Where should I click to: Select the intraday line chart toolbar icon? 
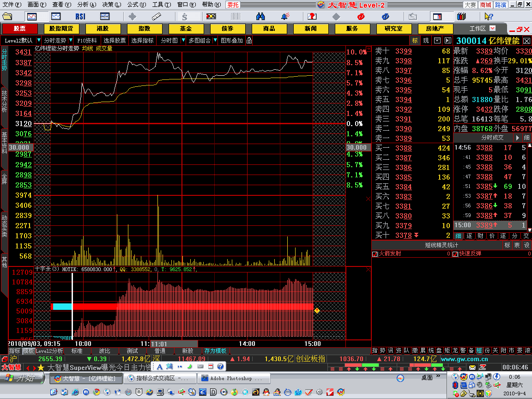tap(32, 16)
